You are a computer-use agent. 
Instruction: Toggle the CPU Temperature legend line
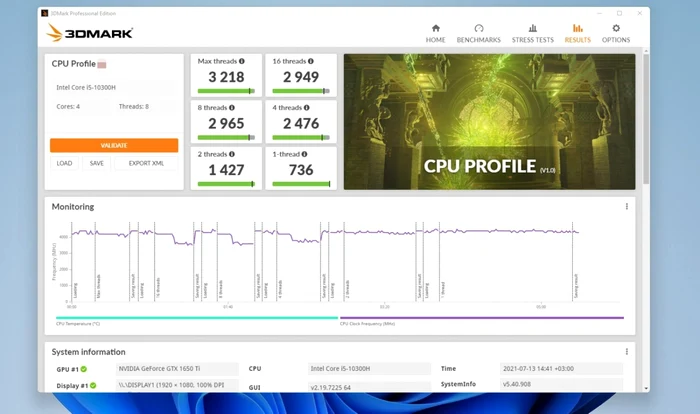point(197,318)
